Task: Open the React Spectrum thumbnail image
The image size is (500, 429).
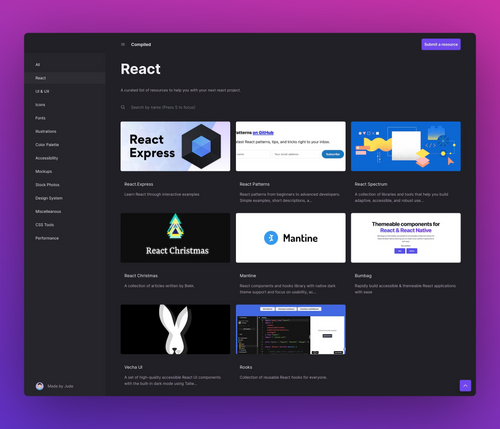Action: pos(406,146)
